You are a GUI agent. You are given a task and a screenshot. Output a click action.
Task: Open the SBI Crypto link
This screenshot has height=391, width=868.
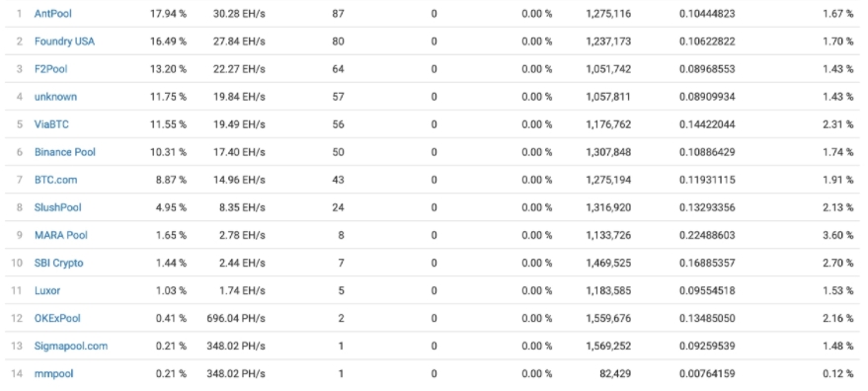coord(58,263)
